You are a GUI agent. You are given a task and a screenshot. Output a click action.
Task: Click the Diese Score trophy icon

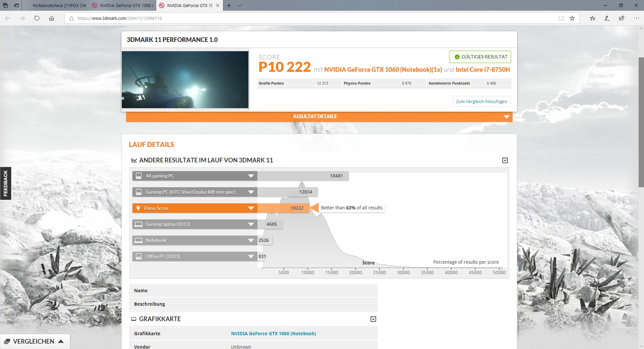(x=138, y=208)
